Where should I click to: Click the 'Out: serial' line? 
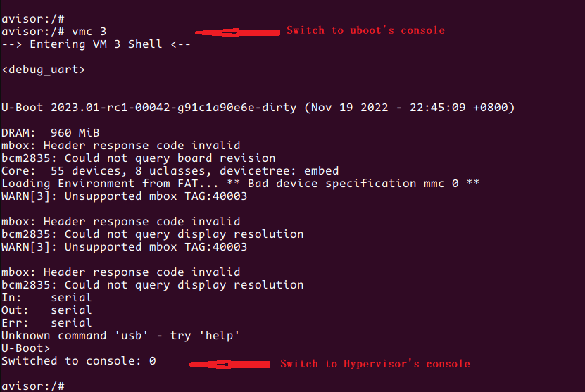coord(46,310)
